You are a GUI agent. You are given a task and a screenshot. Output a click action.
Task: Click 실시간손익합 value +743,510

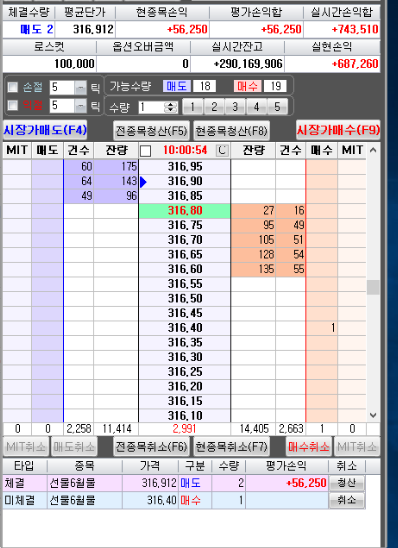pos(341,29)
